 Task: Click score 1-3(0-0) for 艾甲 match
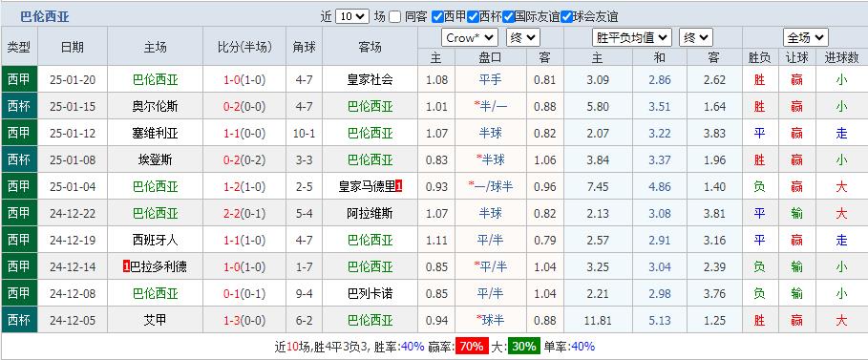[x=244, y=320]
